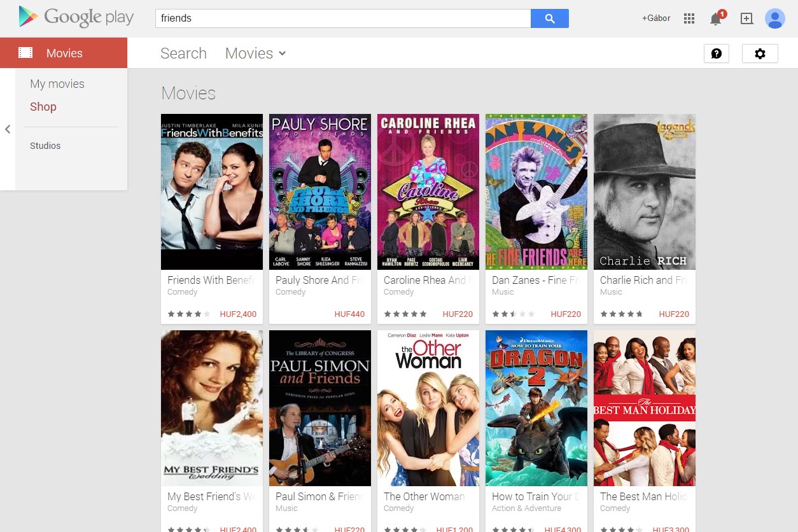Open My movies in sidebar
Image resolution: width=798 pixels, height=532 pixels.
57,84
